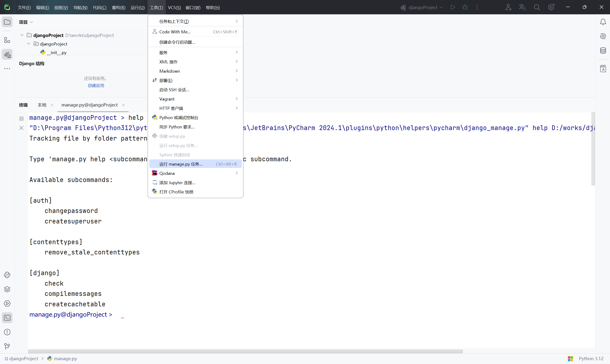The width and height of the screenshot is (610, 364).
Task: Open the documentation panel icon on right
Action: tap(603, 69)
